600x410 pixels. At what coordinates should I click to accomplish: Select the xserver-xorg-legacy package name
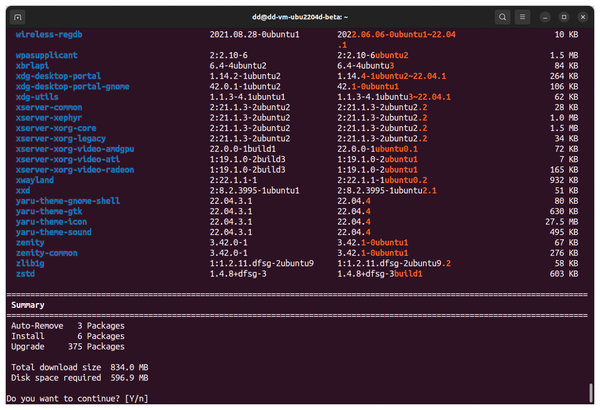pyautogui.click(x=61, y=138)
